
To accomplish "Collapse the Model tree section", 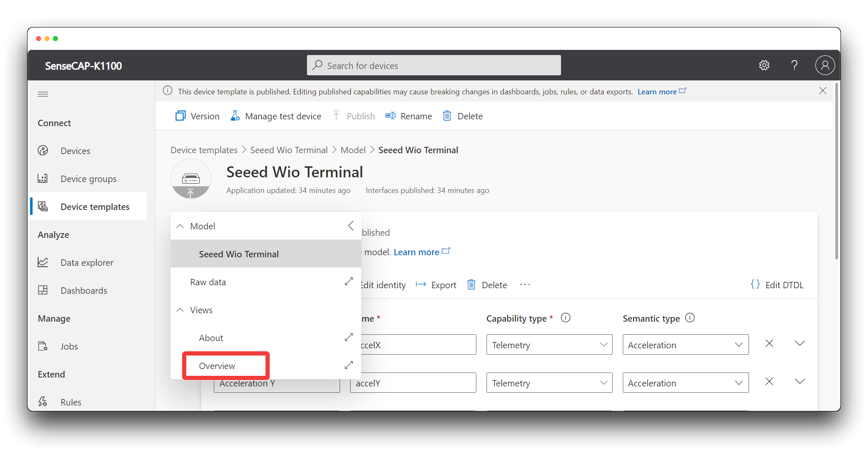I will 180,226.
